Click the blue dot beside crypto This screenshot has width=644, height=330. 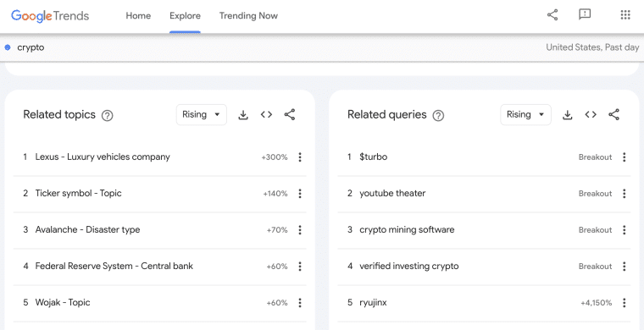pos(8,47)
